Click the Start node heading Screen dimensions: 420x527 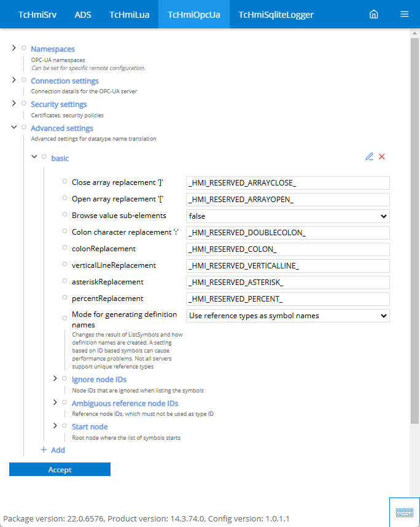[x=90, y=427]
